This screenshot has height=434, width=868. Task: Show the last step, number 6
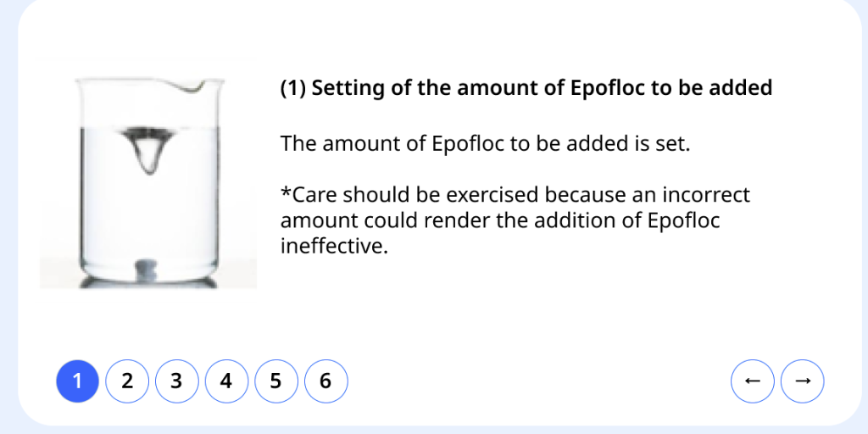click(x=325, y=381)
